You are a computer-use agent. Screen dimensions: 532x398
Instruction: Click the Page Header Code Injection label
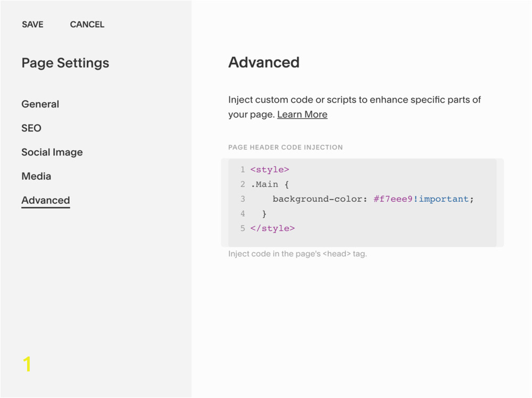285,147
